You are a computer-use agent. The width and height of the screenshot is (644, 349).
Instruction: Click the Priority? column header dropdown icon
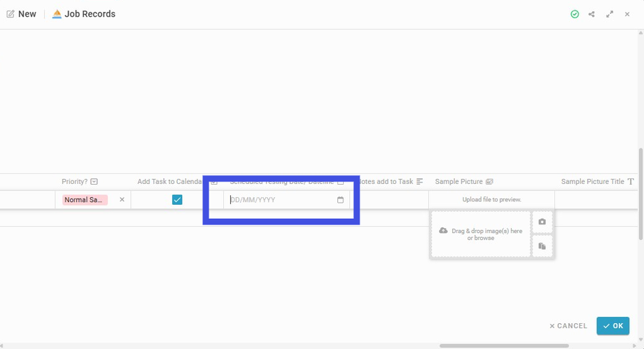[94, 181]
